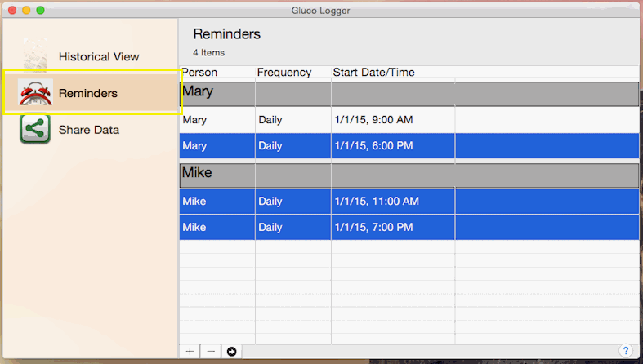Remove reminder using the minus button
Image resolution: width=643 pixels, height=364 pixels.
point(211,351)
